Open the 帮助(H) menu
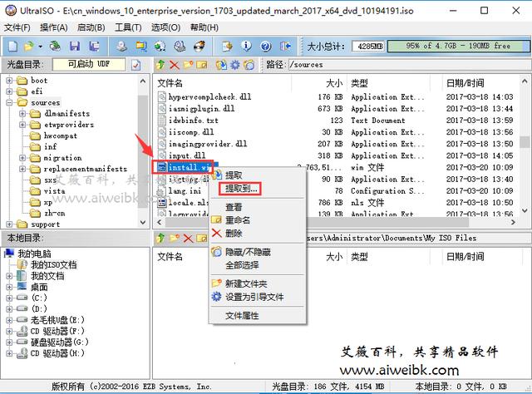 [204, 27]
